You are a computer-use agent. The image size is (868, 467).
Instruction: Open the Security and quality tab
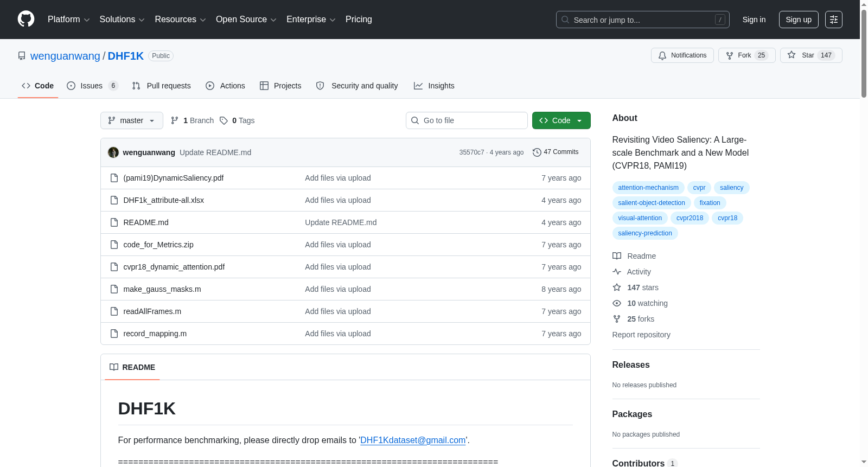pyautogui.click(x=357, y=86)
